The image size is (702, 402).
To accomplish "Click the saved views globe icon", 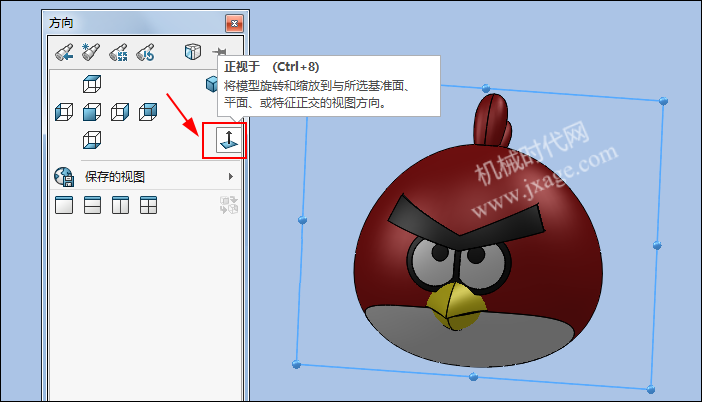I will (64, 176).
